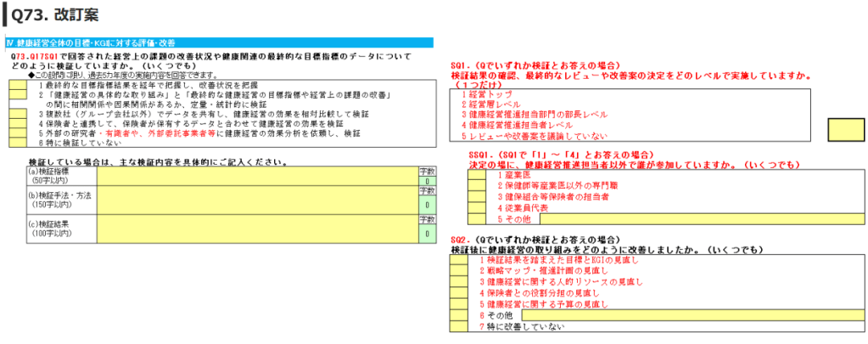Select SQ2 option 3 人的リソースの見直し checkbox
This screenshot has height=344, width=868.
pyautogui.click(x=457, y=281)
